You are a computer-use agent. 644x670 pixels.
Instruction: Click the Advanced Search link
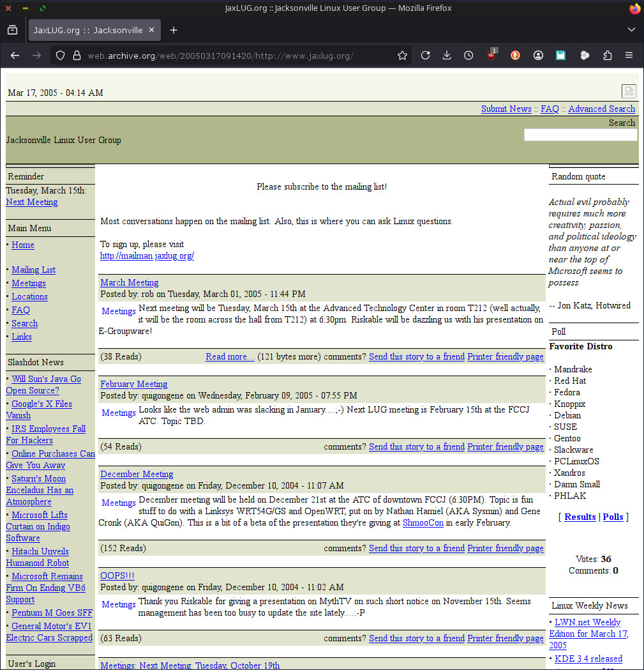point(601,109)
